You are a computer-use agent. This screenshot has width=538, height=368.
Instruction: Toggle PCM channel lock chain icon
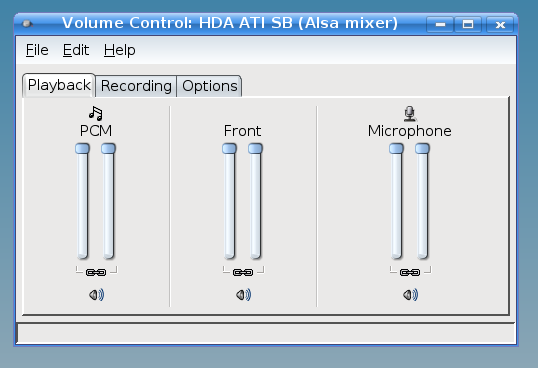pyautogui.click(x=96, y=272)
